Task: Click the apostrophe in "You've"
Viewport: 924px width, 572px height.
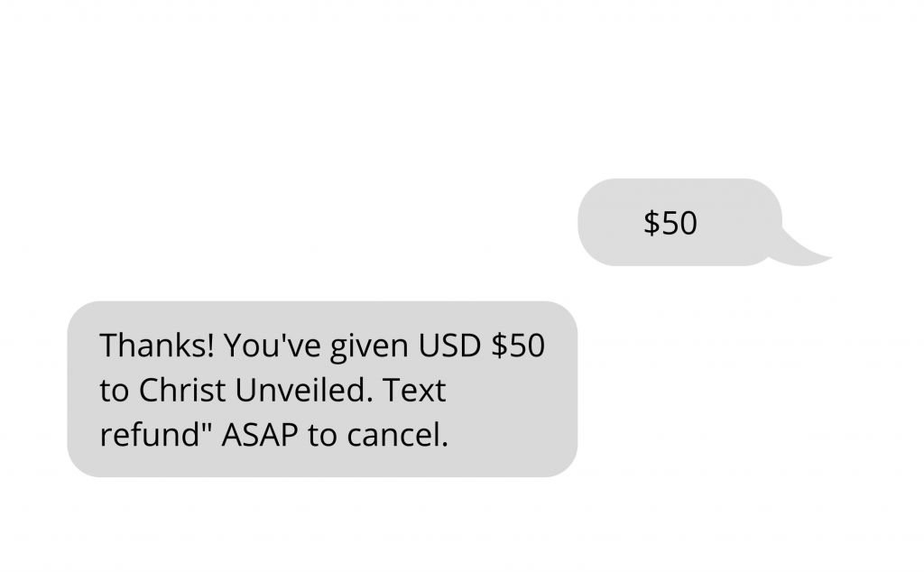Action: [277, 337]
